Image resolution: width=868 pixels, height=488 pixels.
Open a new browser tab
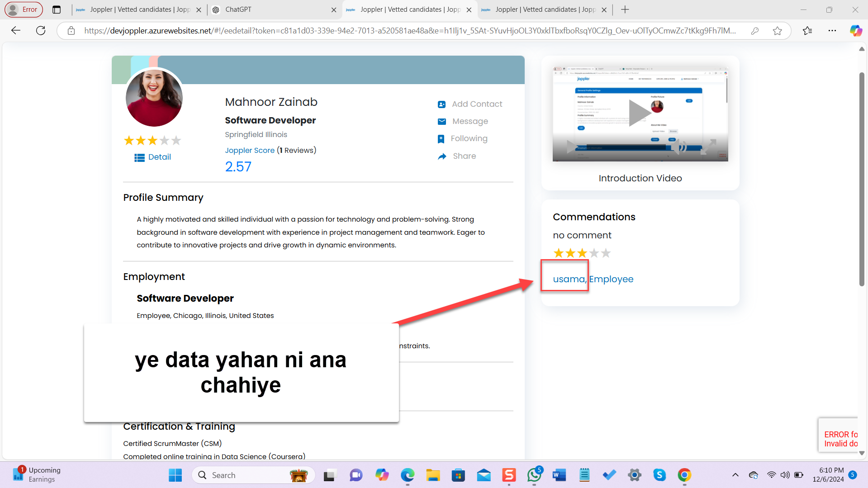625,9
